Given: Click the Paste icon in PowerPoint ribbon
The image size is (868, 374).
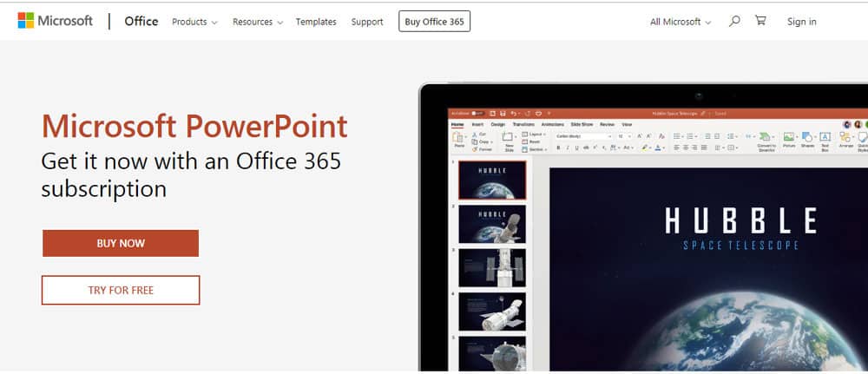Looking at the screenshot, I should pyautogui.click(x=459, y=140).
